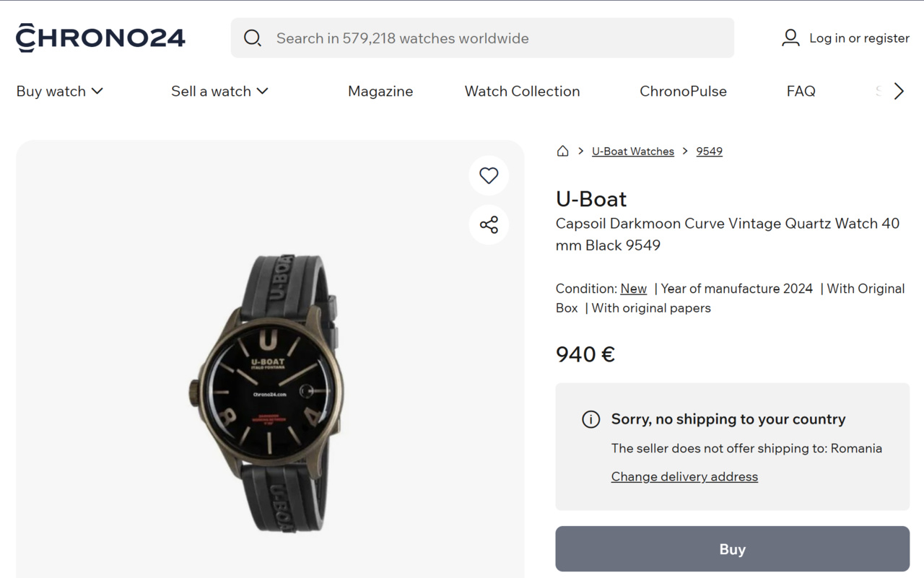Click the share icon on watch image
924x578 pixels.
[x=489, y=224]
